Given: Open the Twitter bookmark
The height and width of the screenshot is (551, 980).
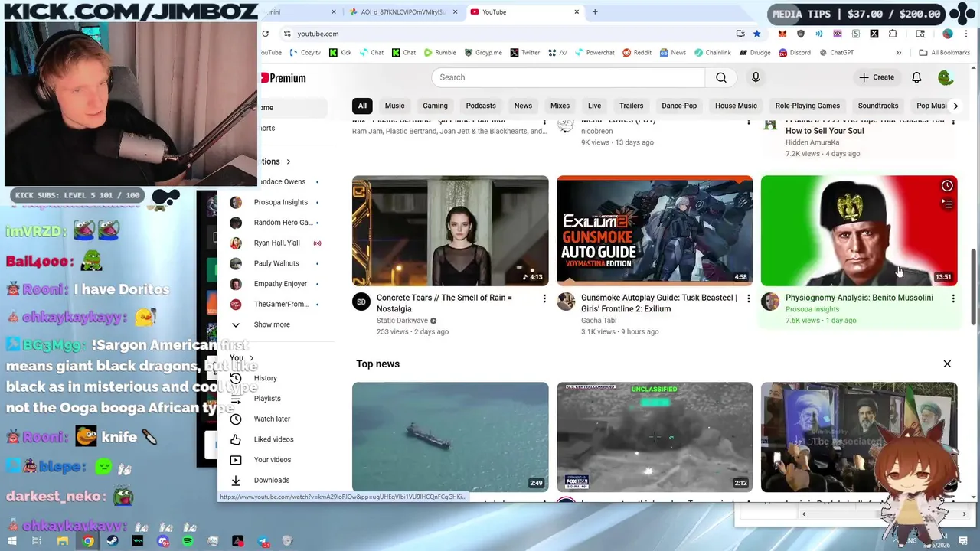Looking at the screenshot, I should [x=524, y=53].
